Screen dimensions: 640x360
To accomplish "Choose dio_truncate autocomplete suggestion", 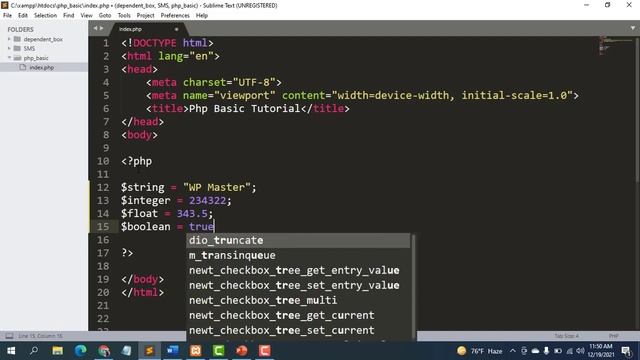I will point(298,240).
